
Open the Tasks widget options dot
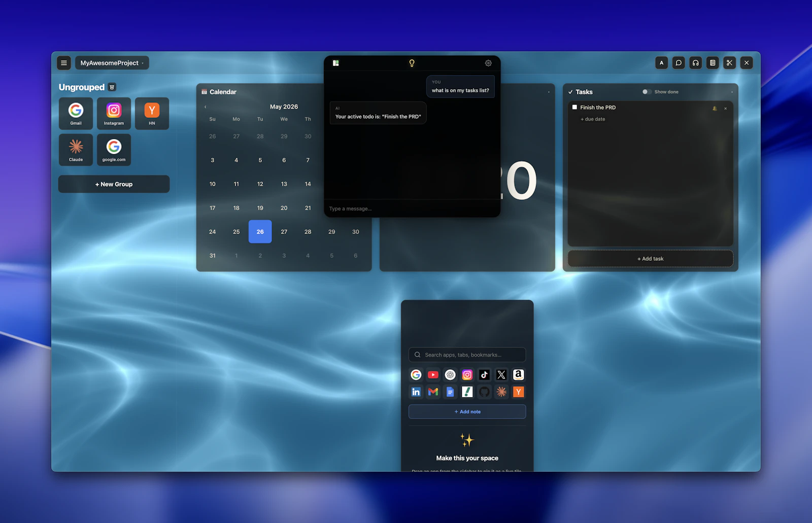pos(732,92)
